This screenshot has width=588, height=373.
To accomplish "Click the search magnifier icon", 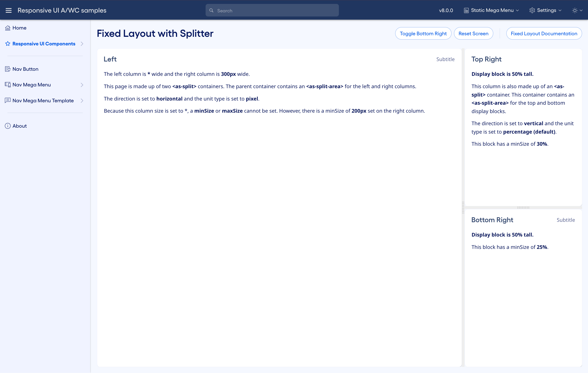I will pyautogui.click(x=211, y=10).
